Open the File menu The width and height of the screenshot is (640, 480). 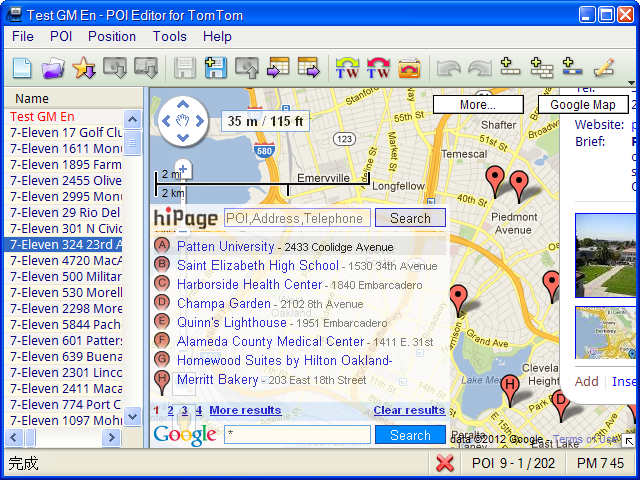(x=23, y=36)
